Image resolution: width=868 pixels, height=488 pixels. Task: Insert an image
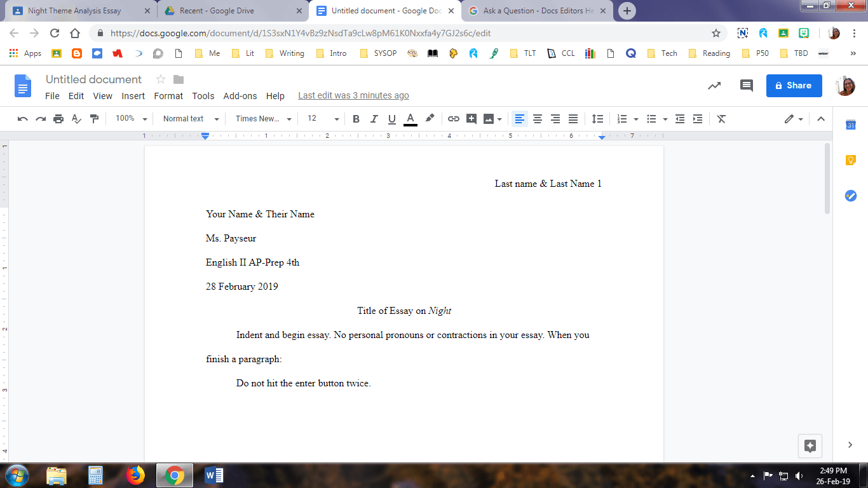488,118
